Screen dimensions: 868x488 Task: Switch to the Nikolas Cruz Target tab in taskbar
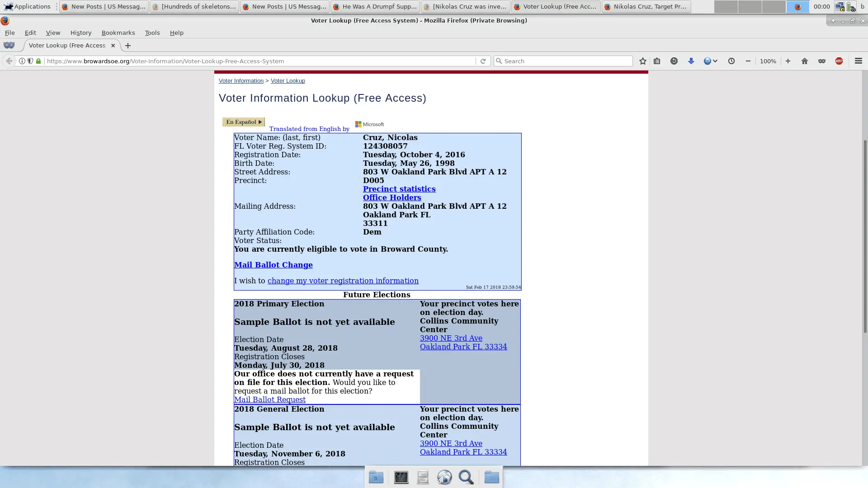pyautogui.click(x=646, y=6)
